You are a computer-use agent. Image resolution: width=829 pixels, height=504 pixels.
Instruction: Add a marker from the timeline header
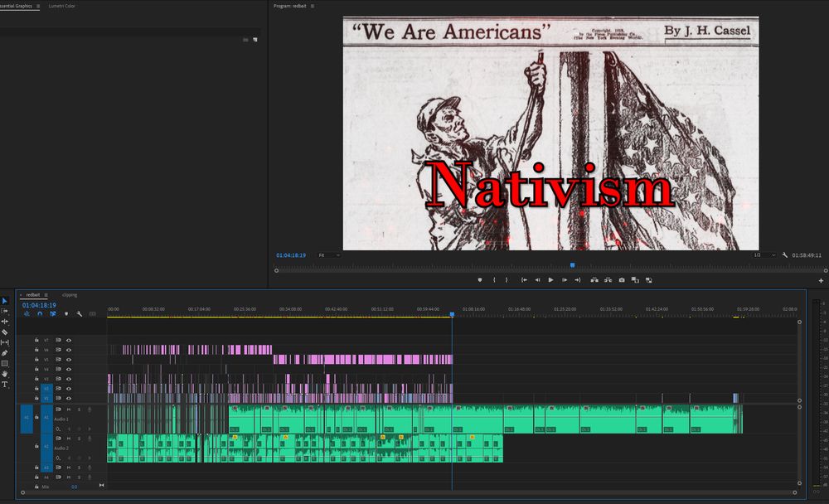66,314
